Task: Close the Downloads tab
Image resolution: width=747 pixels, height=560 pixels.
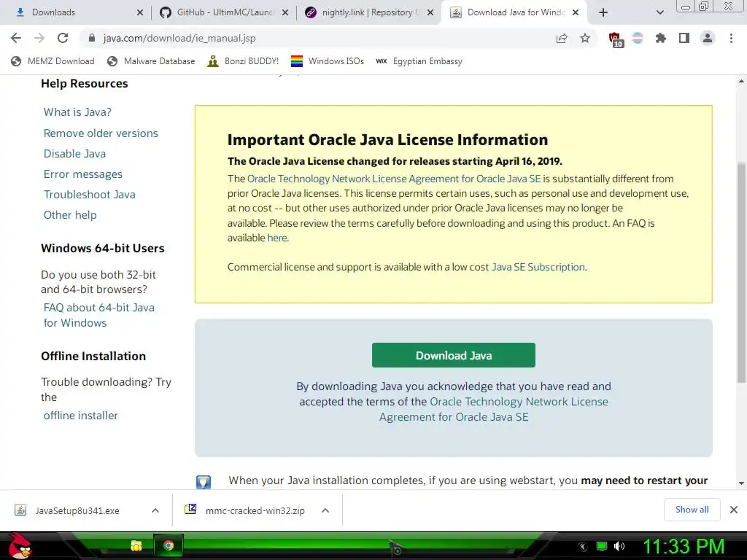Action: (139, 12)
